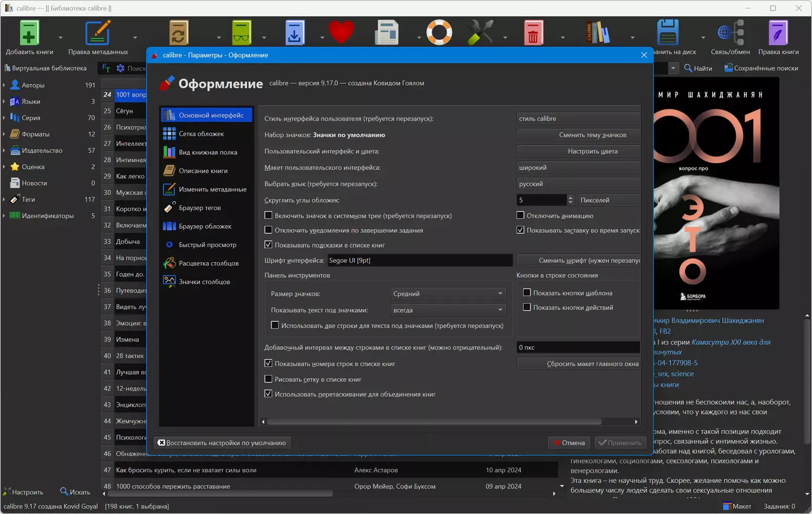Uncheck Показывать подсказки в списке книг

(268, 244)
